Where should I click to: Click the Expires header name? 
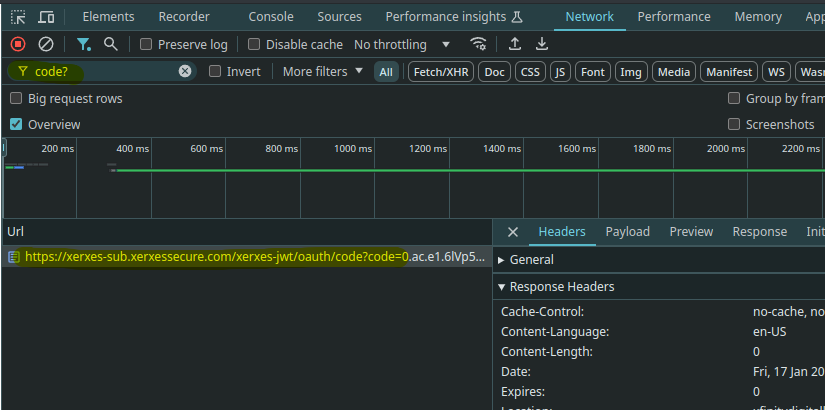(x=522, y=392)
